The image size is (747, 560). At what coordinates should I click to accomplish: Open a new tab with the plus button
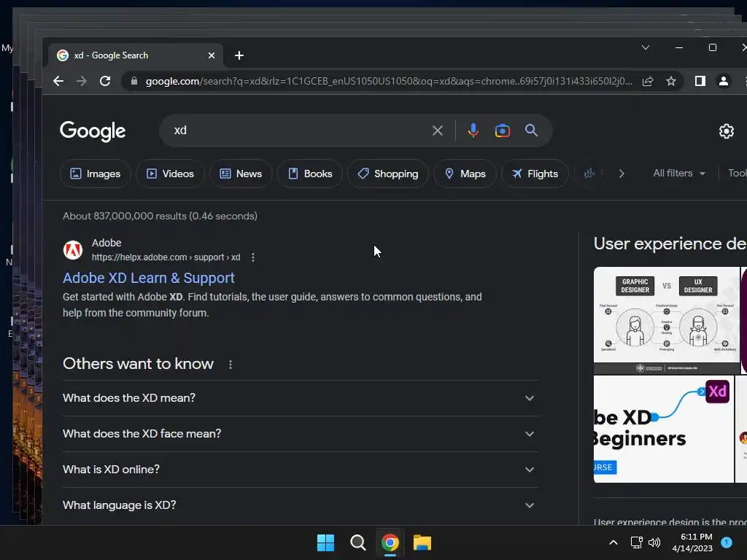point(239,55)
